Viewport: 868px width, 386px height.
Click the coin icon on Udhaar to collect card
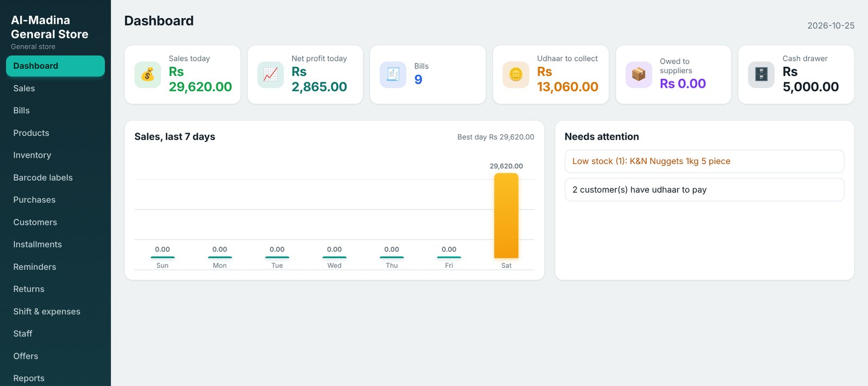click(x=516, y=74)
